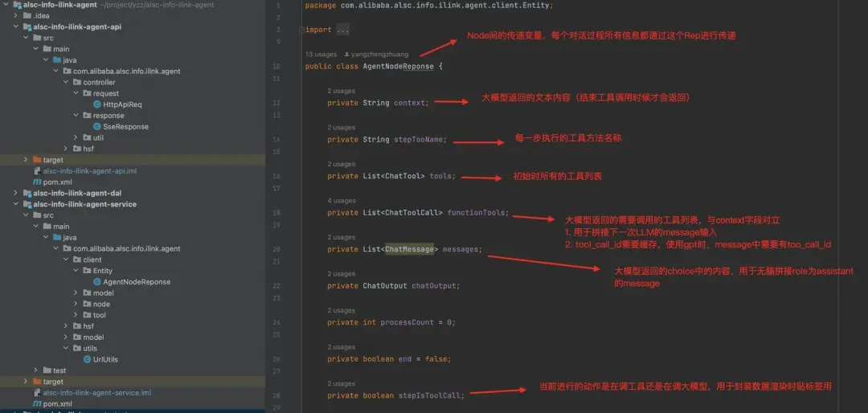Click the ChatOutput type in editor
Screen dimensions: 868x413
click(385, 286)
